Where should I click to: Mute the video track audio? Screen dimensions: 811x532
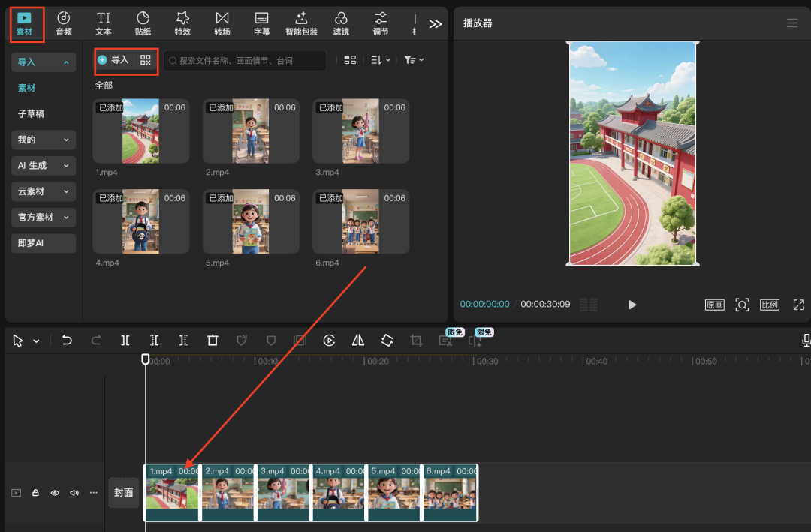pyautogui.click(x=74, y=493)
